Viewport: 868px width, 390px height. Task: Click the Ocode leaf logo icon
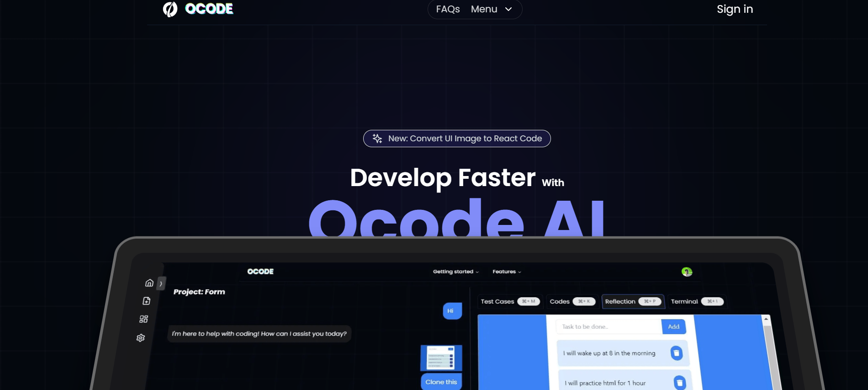170,9
